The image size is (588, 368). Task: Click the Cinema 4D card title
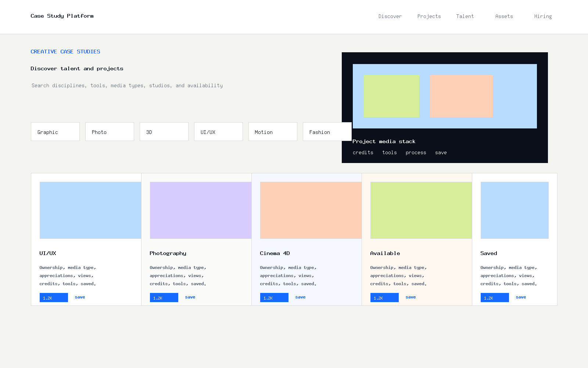[x=275, y=253]
